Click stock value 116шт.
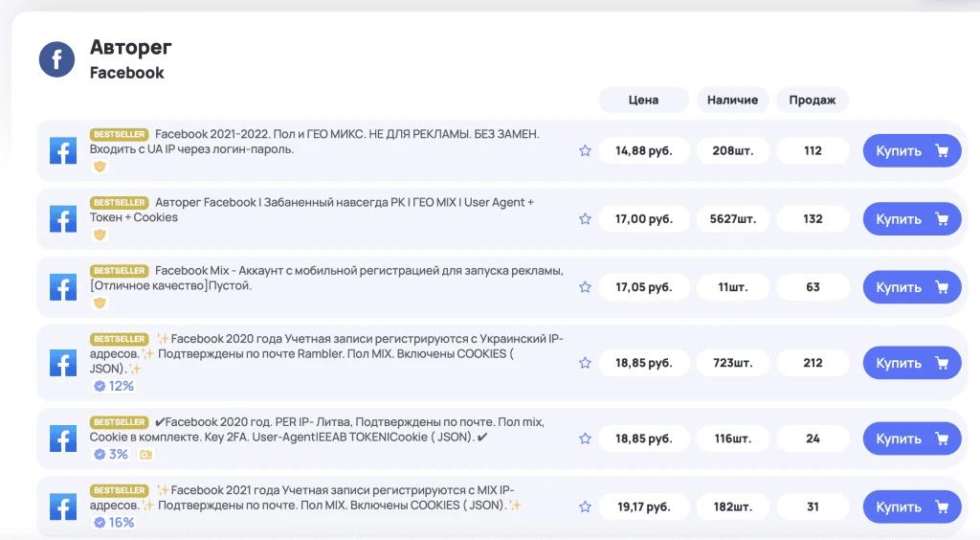This screenshot has height=540, width=980. click(732, 439)
